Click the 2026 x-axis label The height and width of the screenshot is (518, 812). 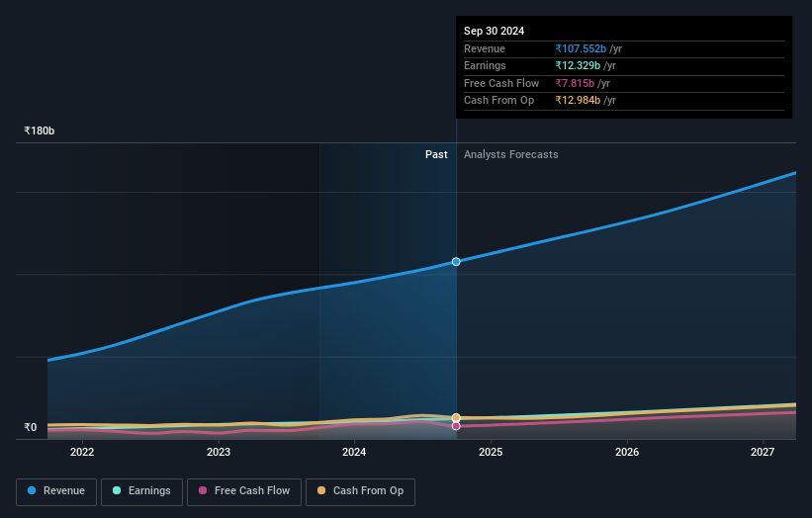[627, 452]
